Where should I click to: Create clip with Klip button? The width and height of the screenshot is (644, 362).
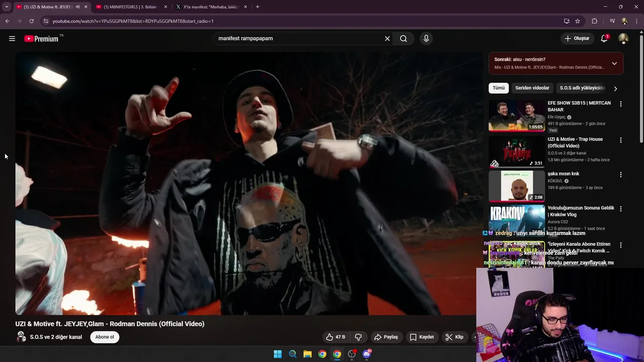tap(454, 337)
